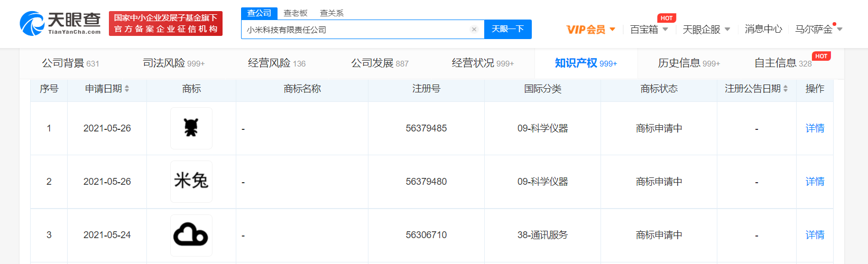Open the 经营风险 136 tab

276,63
